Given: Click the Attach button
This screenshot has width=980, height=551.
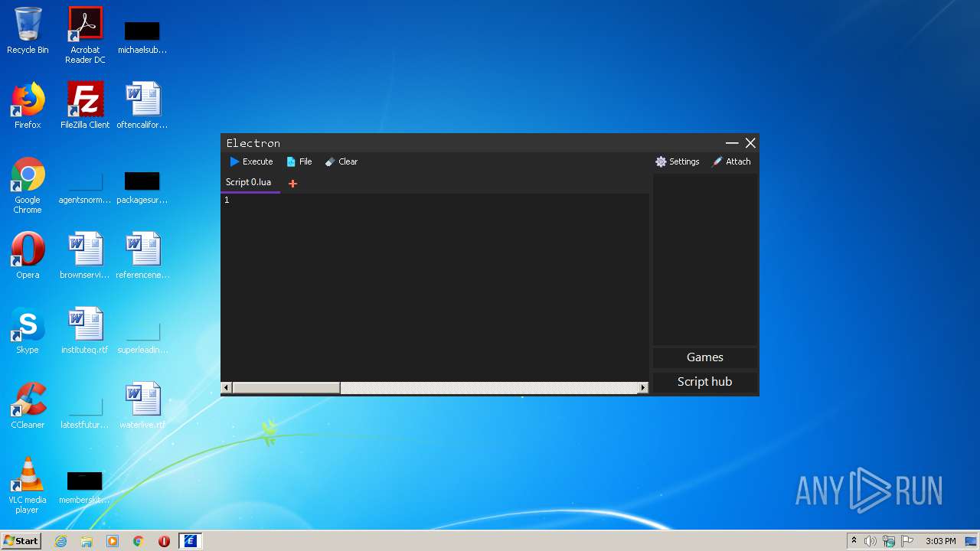Looking at the screenshot, I should [x=731, y=161].
